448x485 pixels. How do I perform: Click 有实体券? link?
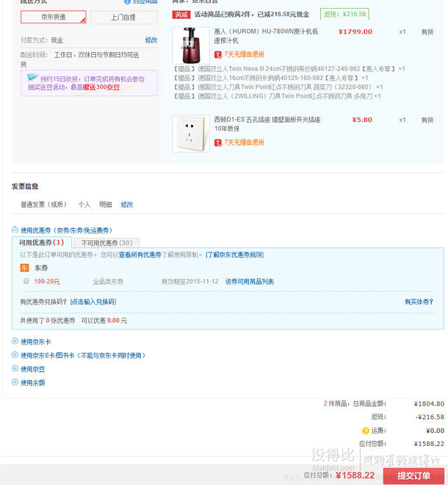419,302
